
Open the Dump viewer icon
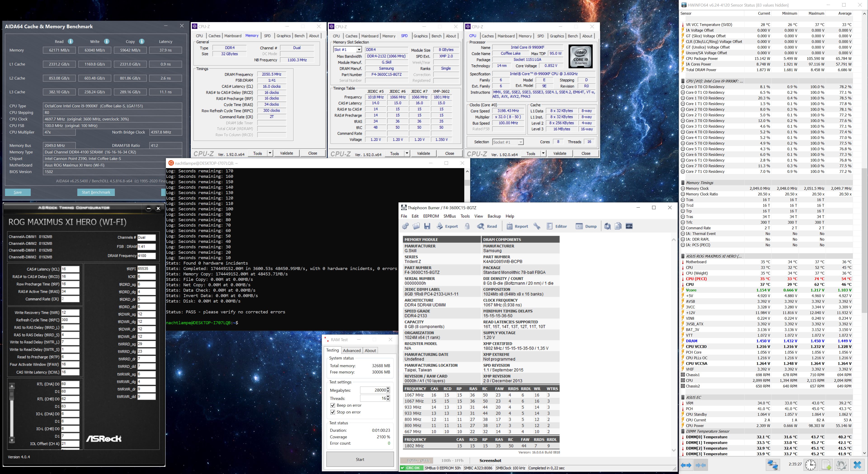tap(579, 226)
